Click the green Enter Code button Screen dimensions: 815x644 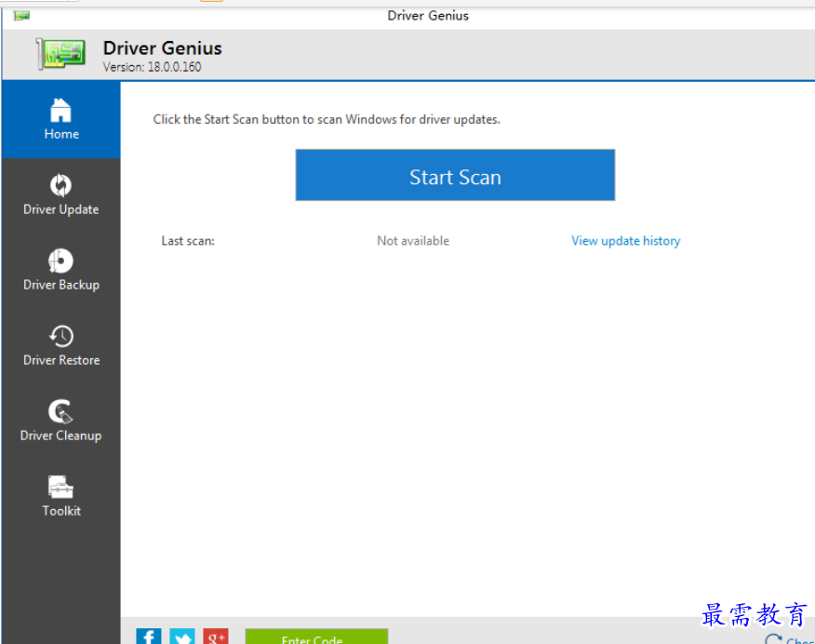(x=316, y=637)
